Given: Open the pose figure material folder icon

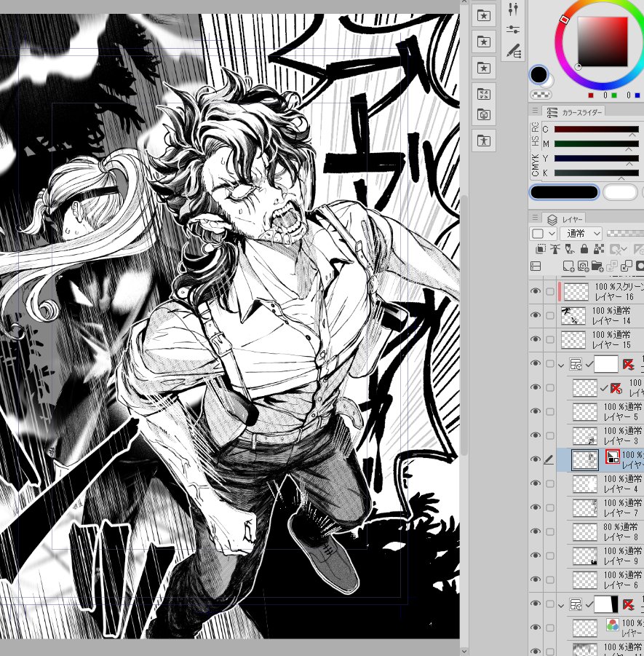Looking at the screenshot, I should [x=484, y=141].
